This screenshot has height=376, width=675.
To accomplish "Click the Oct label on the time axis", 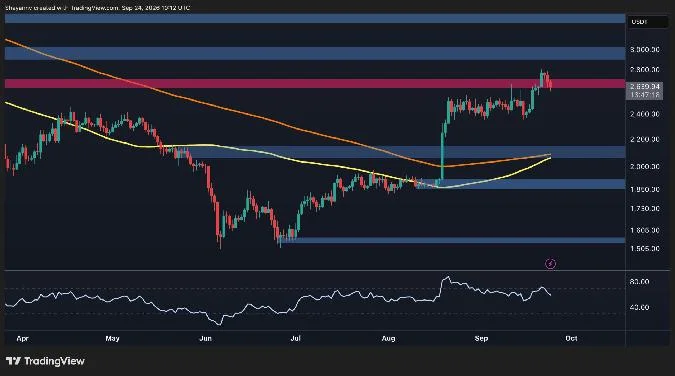I will [x=571, y=339].
